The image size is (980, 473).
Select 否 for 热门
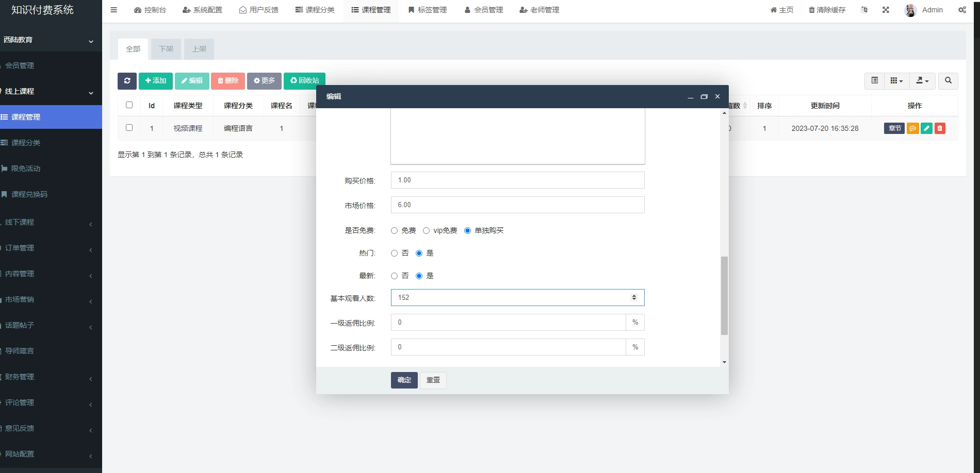[395, 254]
